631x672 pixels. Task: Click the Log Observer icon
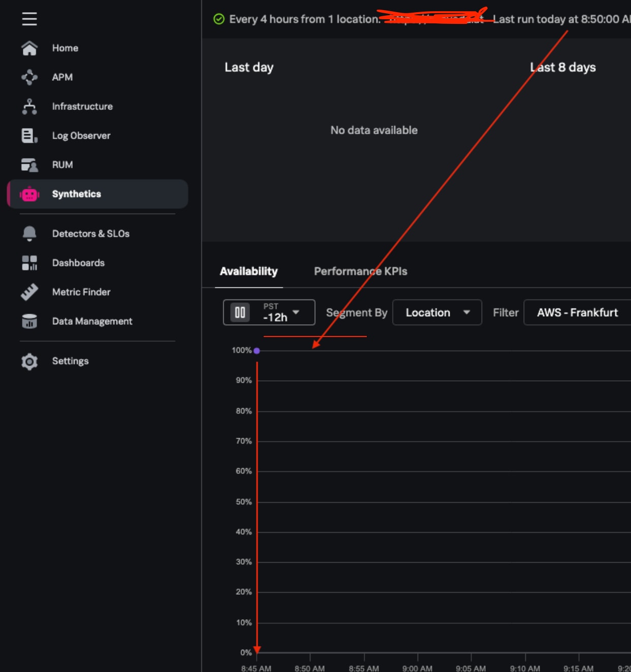[29, 136]
